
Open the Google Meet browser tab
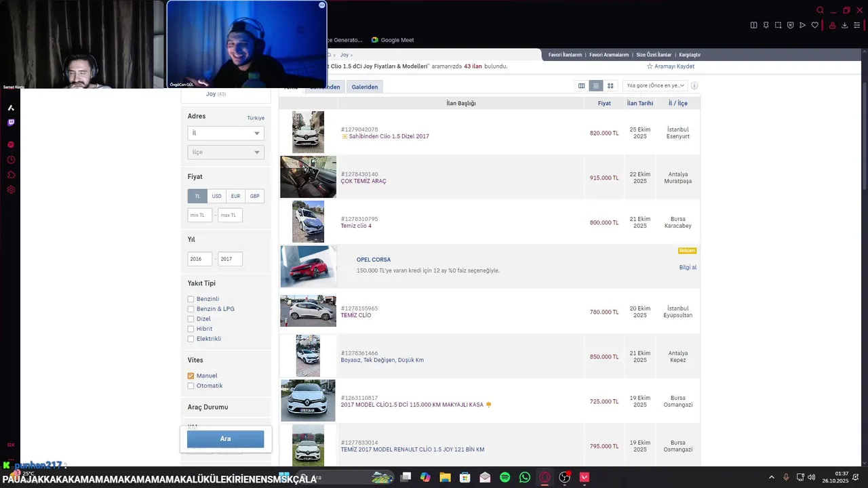(392, 40)
